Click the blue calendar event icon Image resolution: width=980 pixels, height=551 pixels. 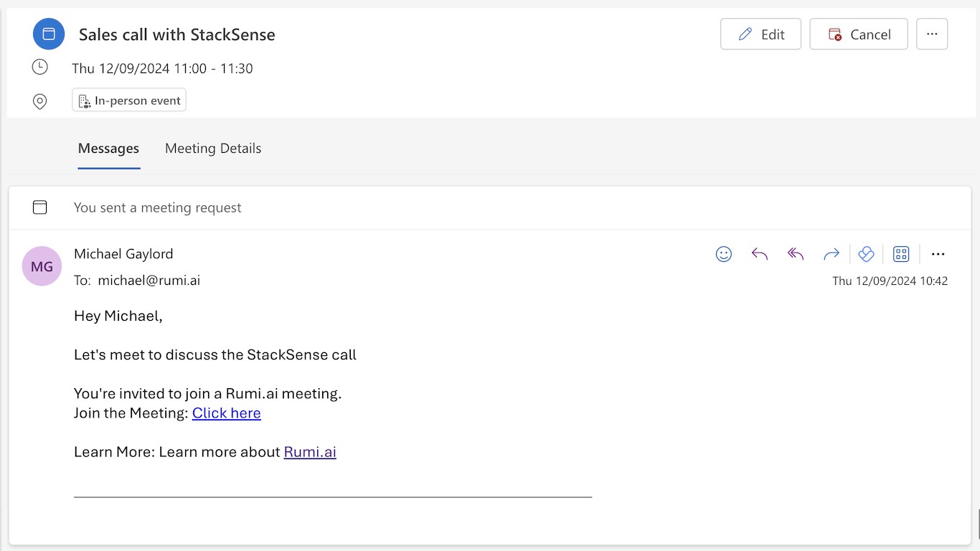coord(49,34)
